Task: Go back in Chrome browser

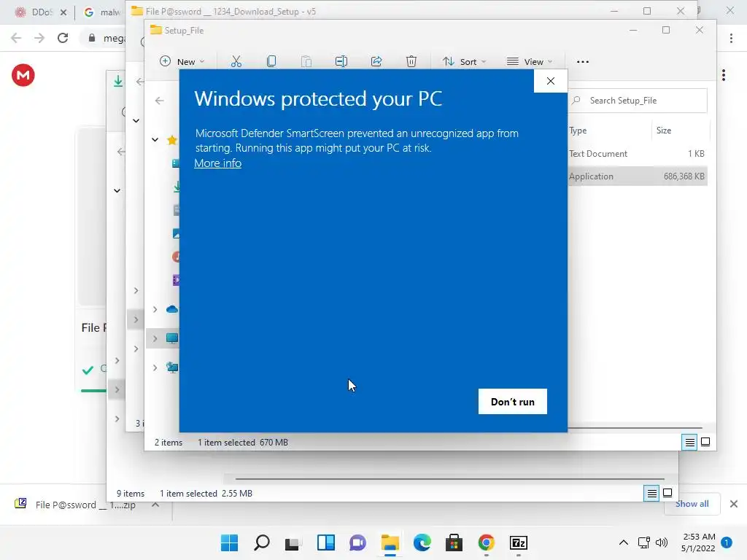Action: tap(16, 38)
